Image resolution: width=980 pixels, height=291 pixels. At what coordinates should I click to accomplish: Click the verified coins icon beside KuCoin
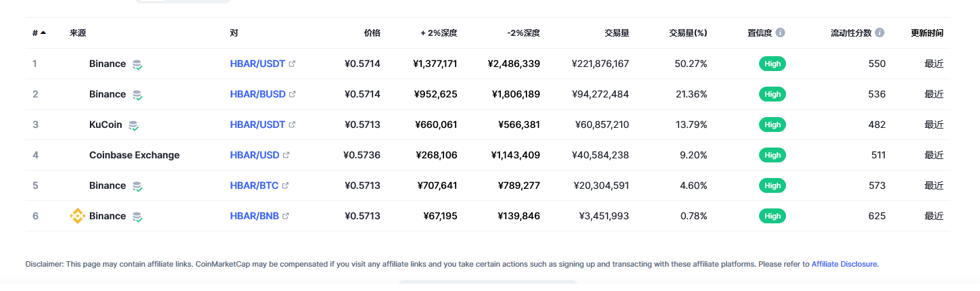pos(133,125)
